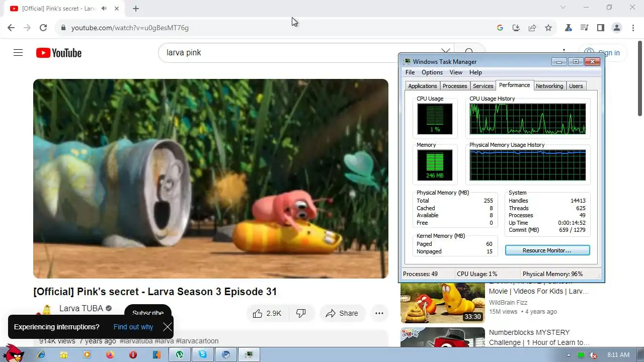The image size is (644, 362).
Task: Switch to the Applications tab
Action: tap(423, 86)
